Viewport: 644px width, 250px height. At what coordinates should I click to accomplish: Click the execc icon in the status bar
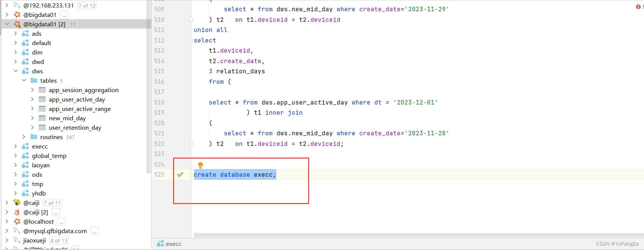[x=160, y=244]
